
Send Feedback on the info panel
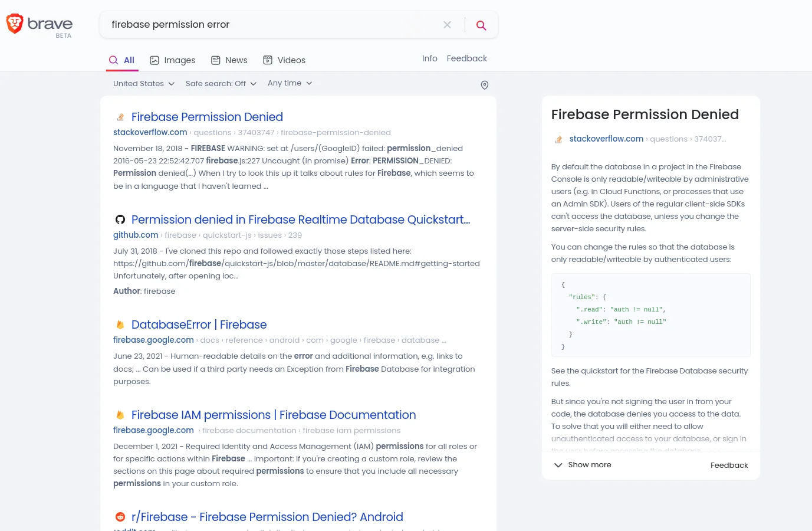click(x=729, y=466)
